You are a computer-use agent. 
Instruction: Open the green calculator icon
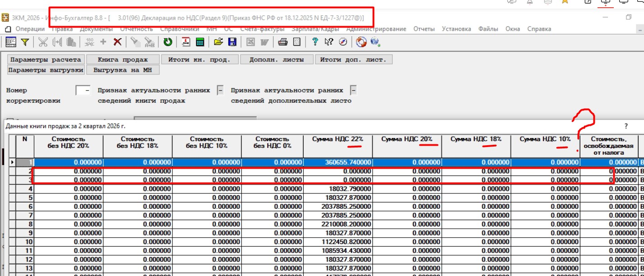tap(200, 42)
